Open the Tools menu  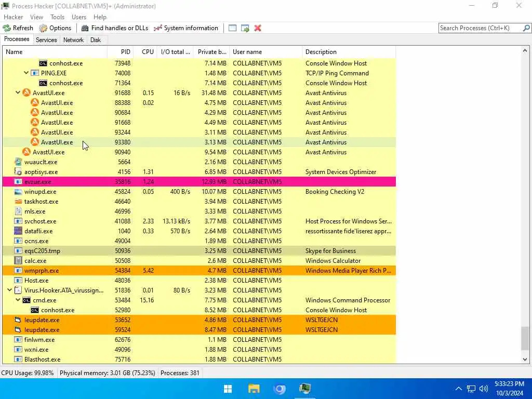coord(57,17)
